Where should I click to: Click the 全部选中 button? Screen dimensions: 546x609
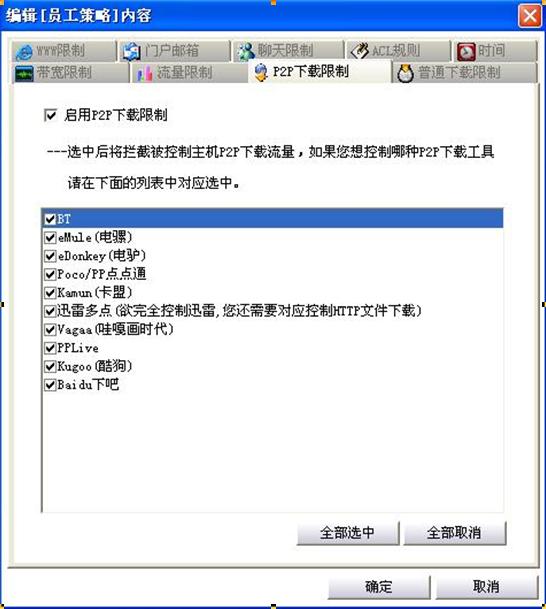[x=348, y=532]
